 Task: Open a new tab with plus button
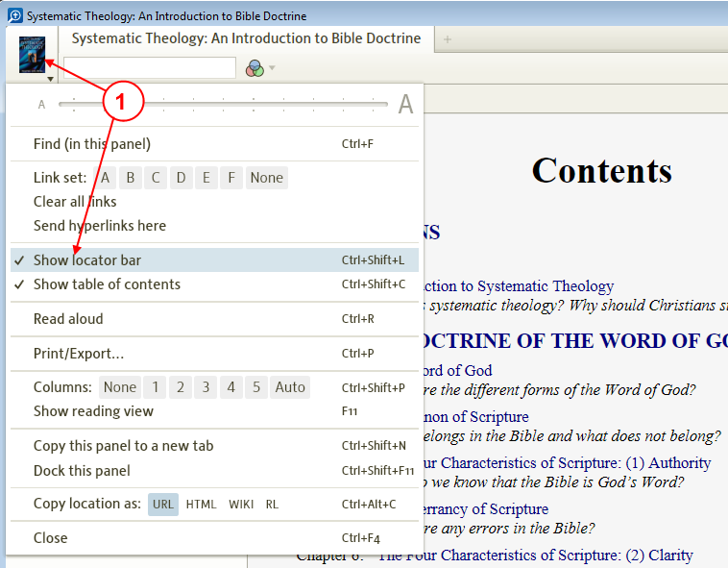tap(448, 39)
